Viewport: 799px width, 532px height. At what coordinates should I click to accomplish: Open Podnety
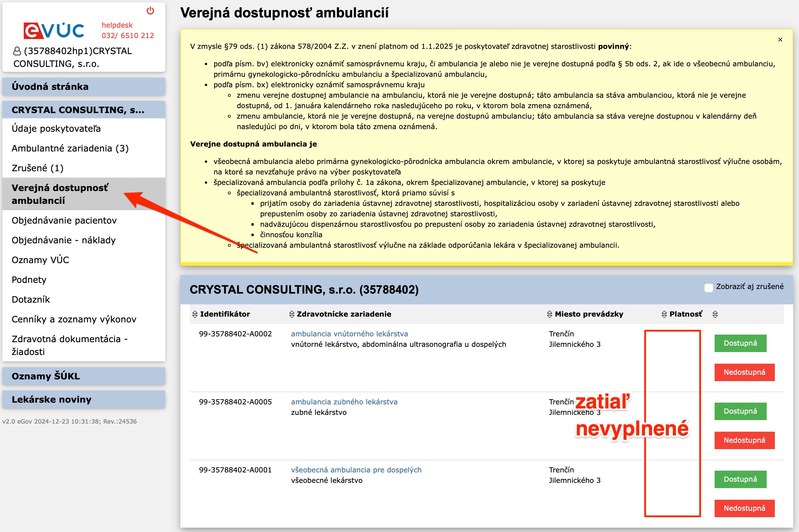[84, 280]
